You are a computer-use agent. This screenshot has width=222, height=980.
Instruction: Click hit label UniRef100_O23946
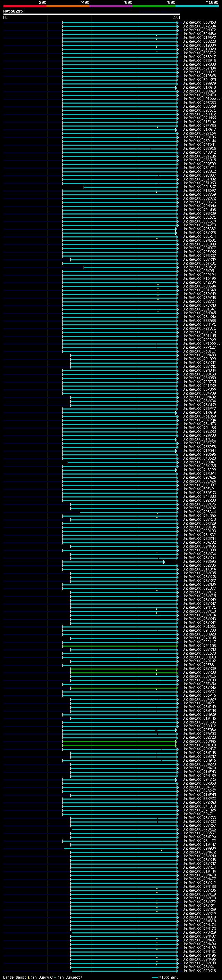[199, 60]
